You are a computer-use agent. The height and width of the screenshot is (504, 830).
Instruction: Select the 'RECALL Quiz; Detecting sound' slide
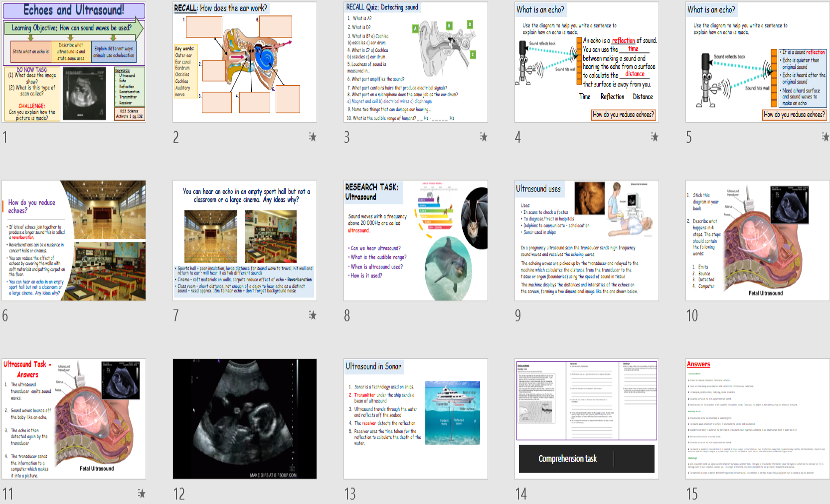tap(415, 64)
